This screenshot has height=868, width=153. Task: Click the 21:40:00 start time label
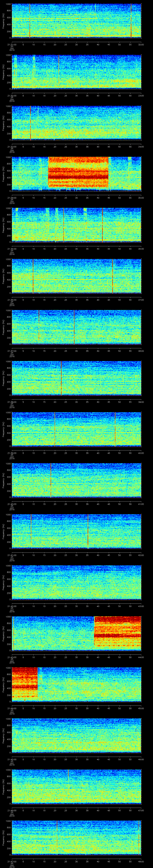pos(12,504)
